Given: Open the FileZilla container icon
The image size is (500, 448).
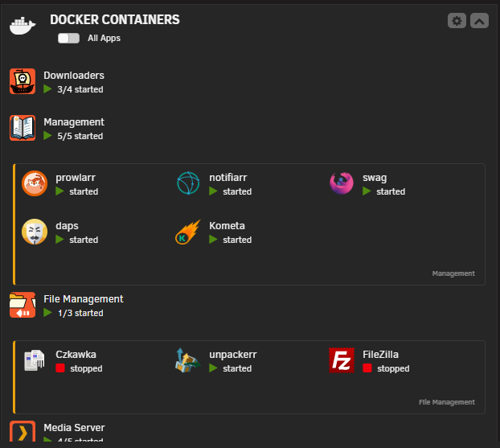Looking at the screenshot, I should (x=342, y=360).
